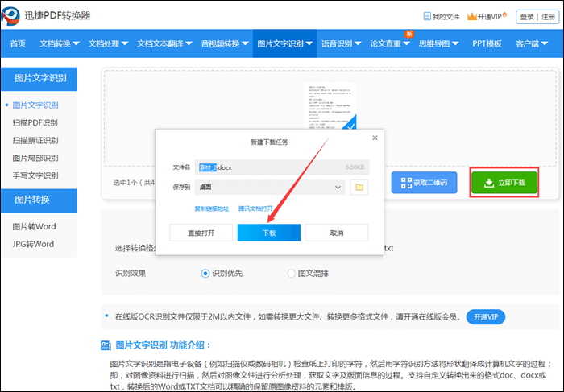This screenshot has height=392, width=564.
Task: Select 手写文字识别 in sidebar
Action: pyautogui.click(x=35, y=175)
